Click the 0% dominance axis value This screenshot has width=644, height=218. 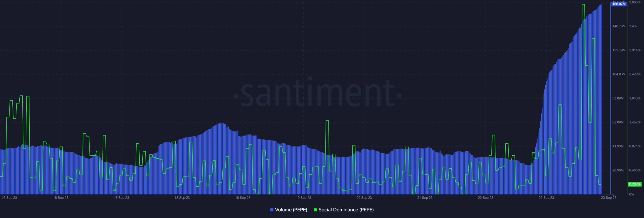(631, 194)
